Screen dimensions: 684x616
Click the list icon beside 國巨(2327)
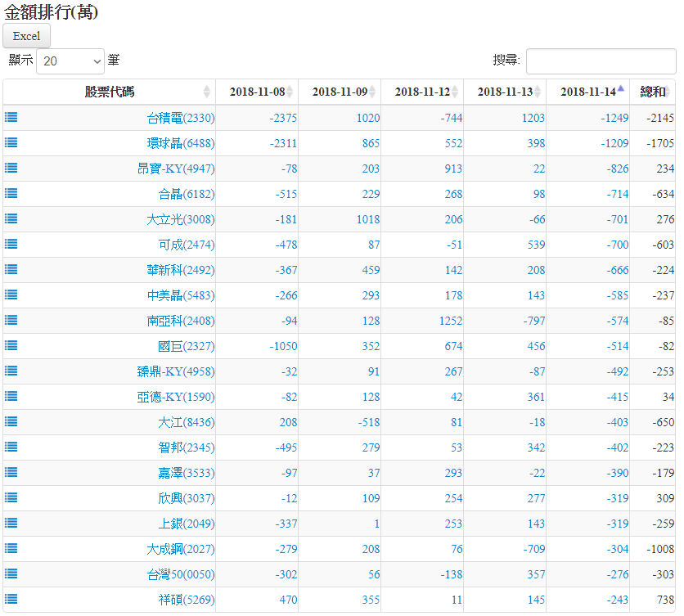[11, 345]
